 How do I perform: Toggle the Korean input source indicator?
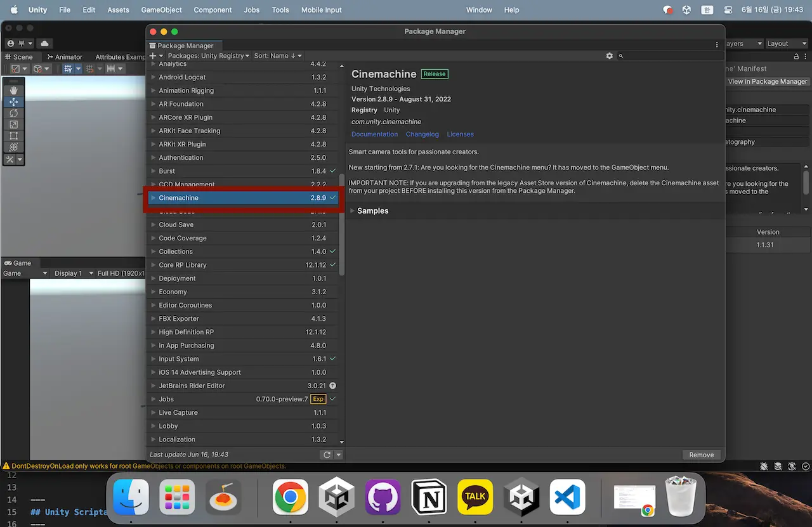[x=707, y=10]
